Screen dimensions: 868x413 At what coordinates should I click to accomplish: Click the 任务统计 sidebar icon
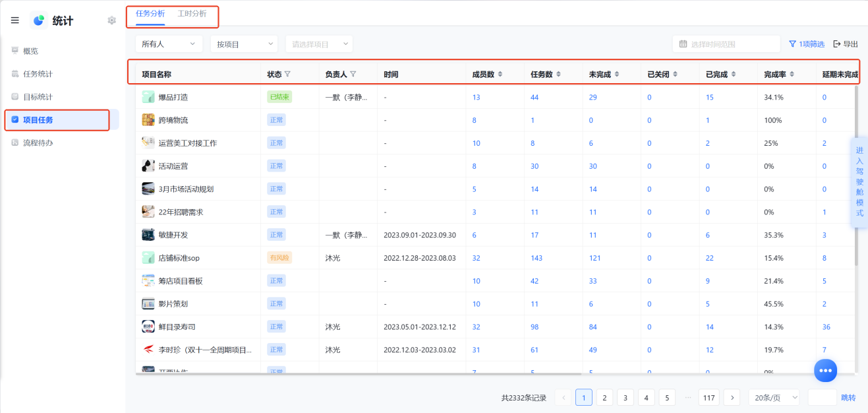(x=15, y=74)
